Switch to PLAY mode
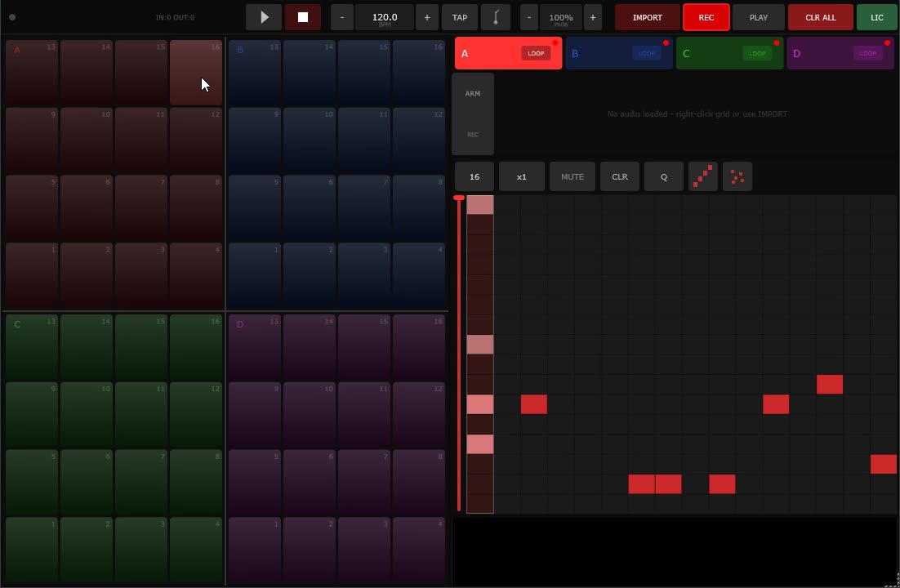This screenshot has width=900, height=588. tap(758, 17)
